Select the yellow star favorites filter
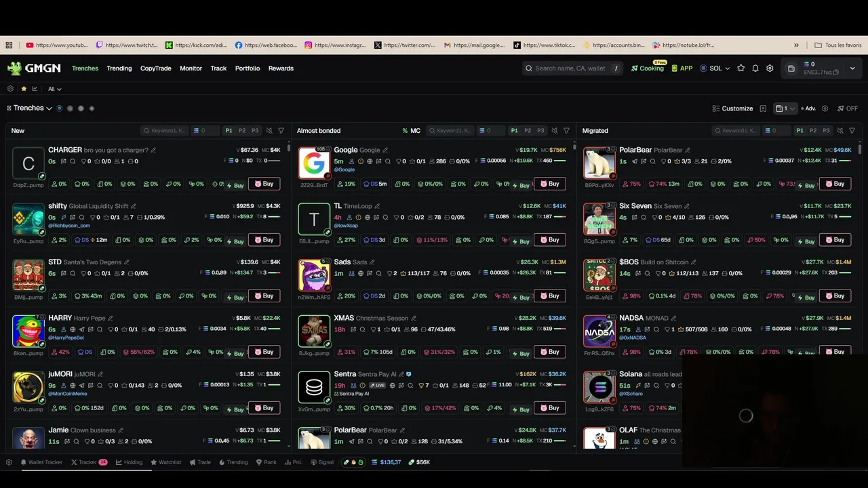868x488 pixels. 24,89
